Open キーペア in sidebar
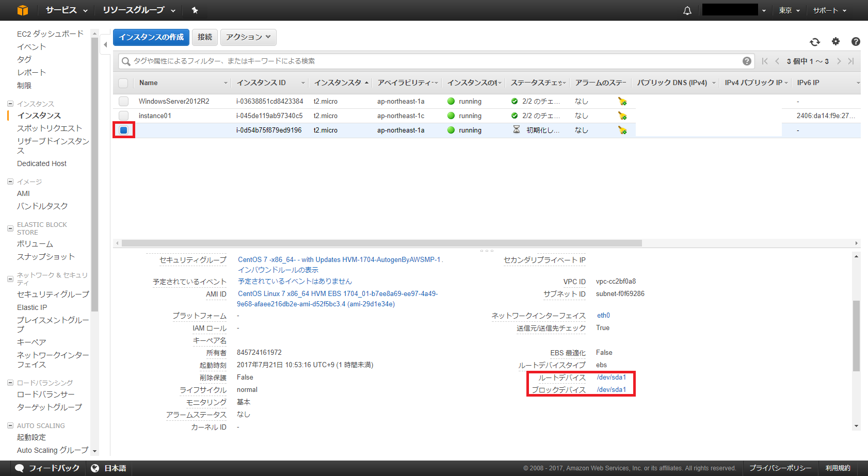This screenshot has height=476, width=868. (x=31, y=342)
